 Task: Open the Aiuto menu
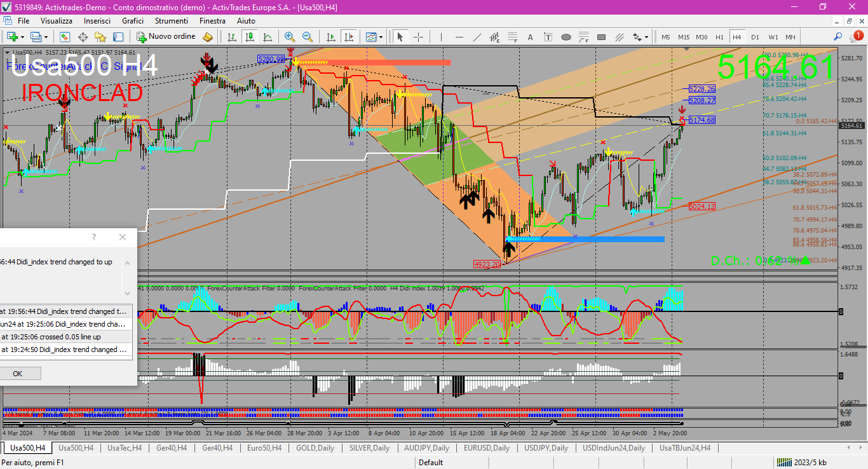coord(246,21)
